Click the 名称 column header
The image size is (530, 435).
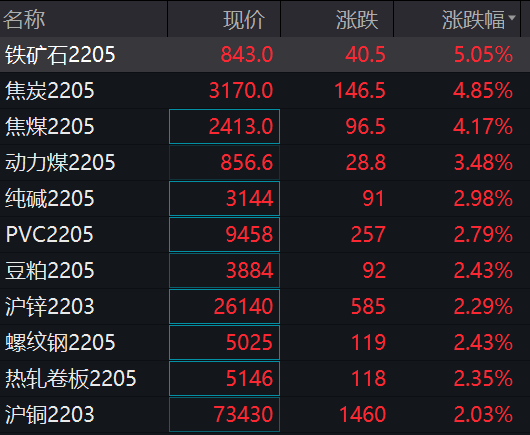tap(24, 19)
